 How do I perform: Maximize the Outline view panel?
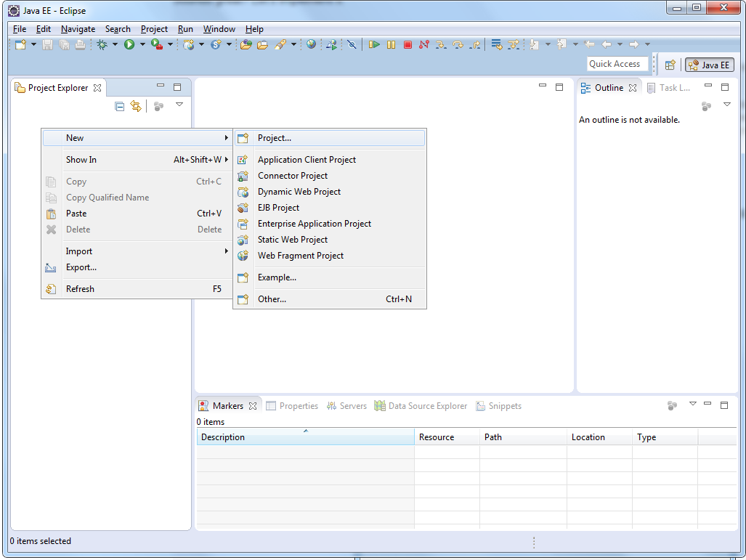725,87
